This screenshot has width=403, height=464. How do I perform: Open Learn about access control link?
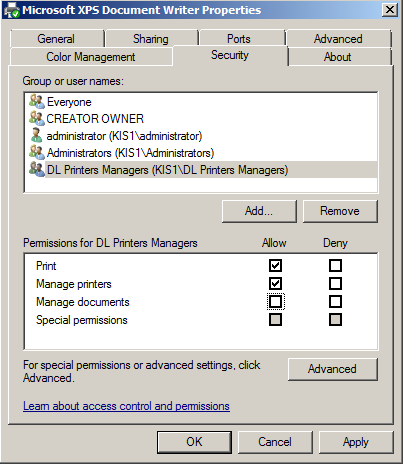pos(126,406)
